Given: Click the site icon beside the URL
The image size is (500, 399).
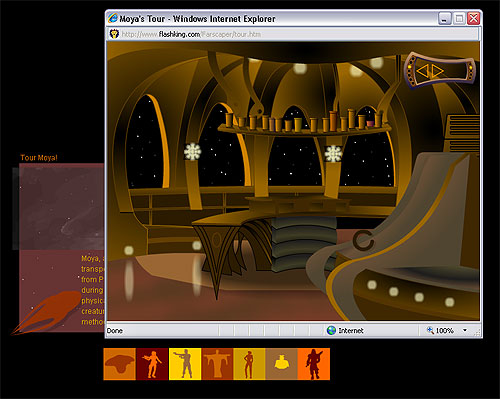Looking at the screenshot, I should pyautogui.click(x=114, y=34).
